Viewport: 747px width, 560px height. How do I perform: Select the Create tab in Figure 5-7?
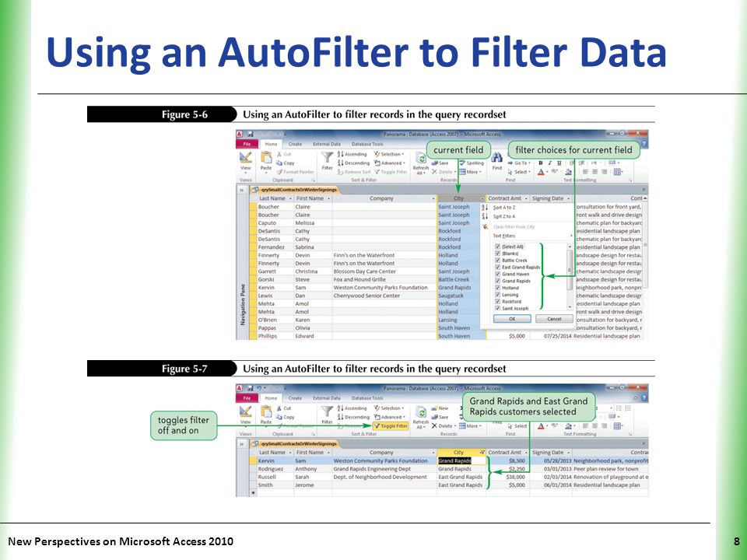(295, 398)
